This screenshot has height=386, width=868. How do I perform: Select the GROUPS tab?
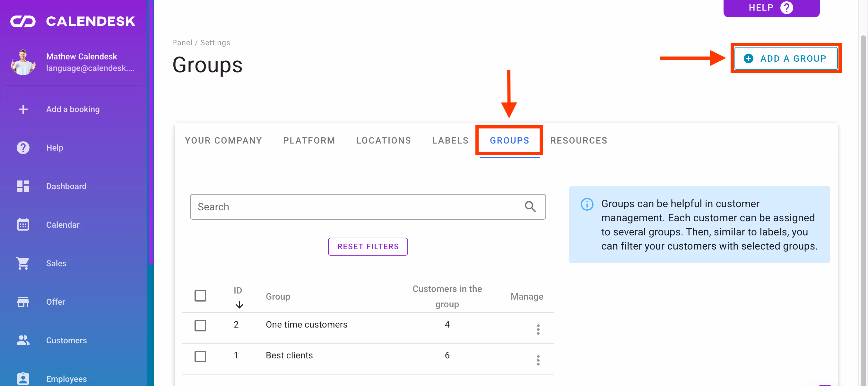pyautogui.click(x=509, y=140)
